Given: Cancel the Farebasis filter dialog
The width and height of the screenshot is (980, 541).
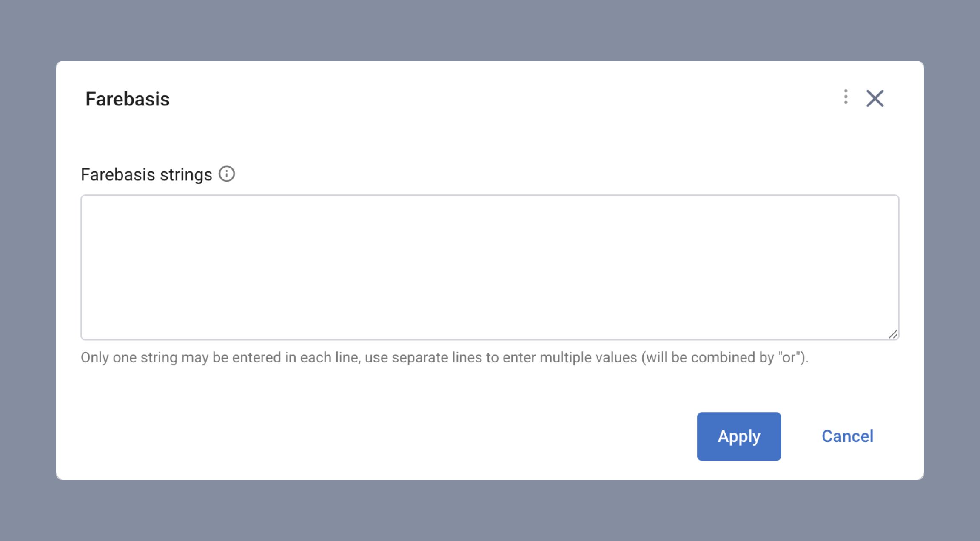Looking at the screenshot, I should coord(847,436).
